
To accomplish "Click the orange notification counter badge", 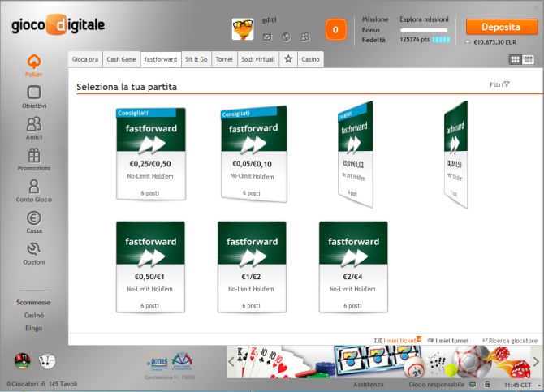I will coord(335,29).
